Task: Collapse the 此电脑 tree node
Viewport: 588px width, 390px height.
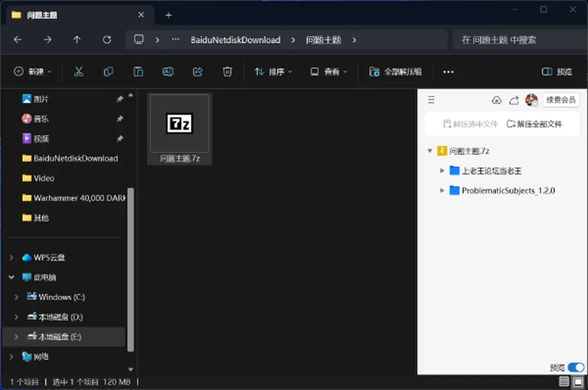Action: point(11,277)
